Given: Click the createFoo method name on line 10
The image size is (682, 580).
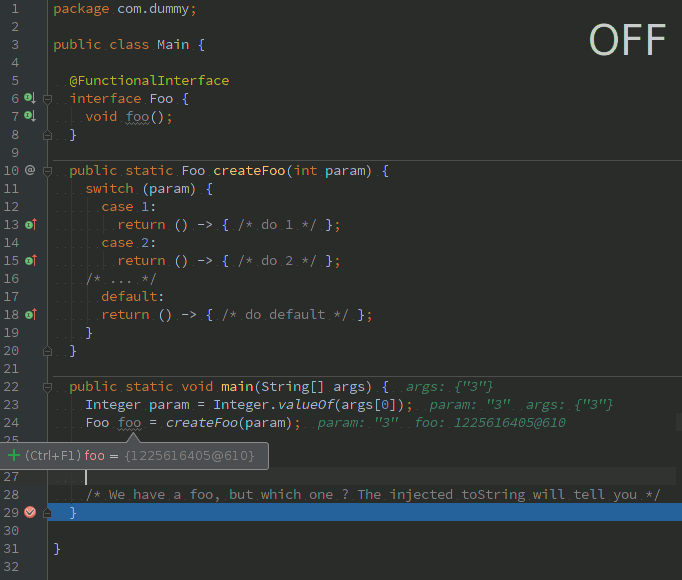Looking at the screenshot, I should (249, 171).
